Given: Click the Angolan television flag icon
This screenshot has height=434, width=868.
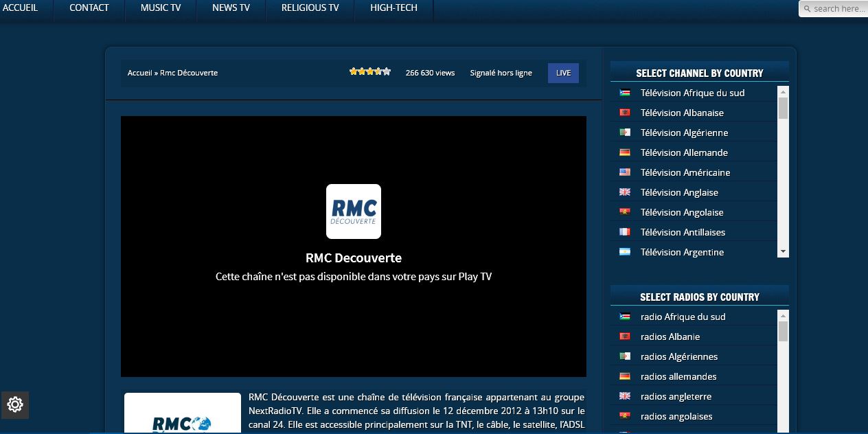Looking at the screenshot, I should [625, 212].
